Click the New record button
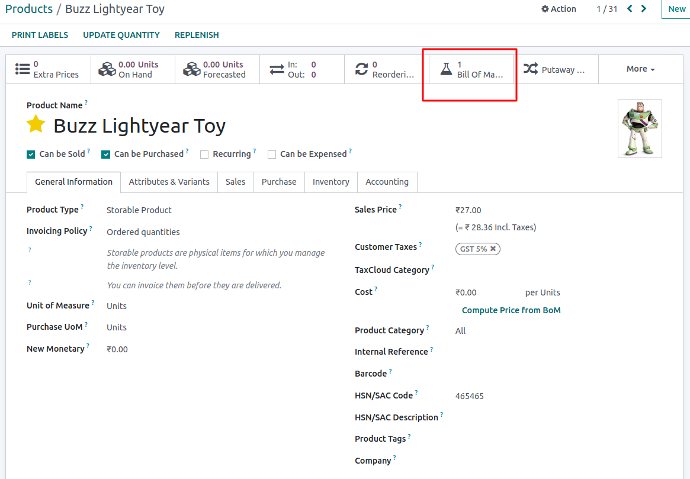The image size is (690, 479). click(x=676, y=9)
